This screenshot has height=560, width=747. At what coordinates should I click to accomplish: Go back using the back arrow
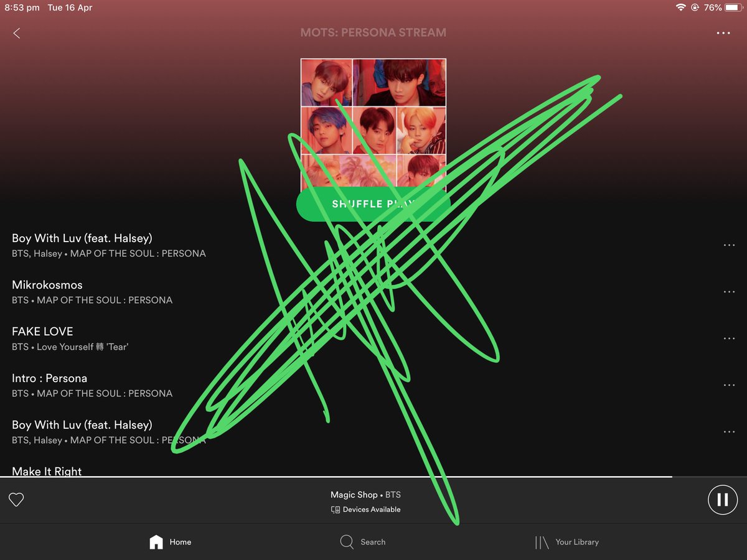point(17,33)
